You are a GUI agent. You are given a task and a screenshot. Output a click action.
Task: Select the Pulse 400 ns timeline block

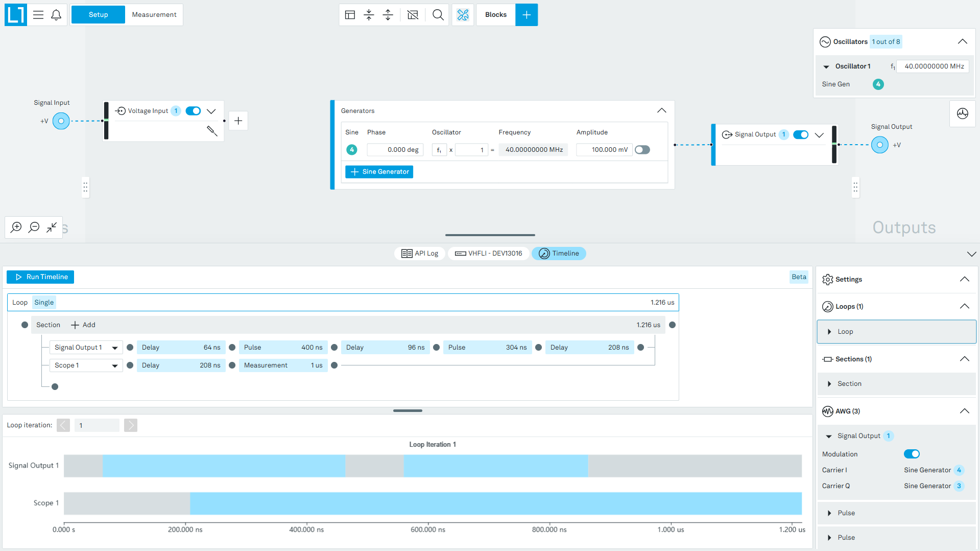tap(283, 348)
